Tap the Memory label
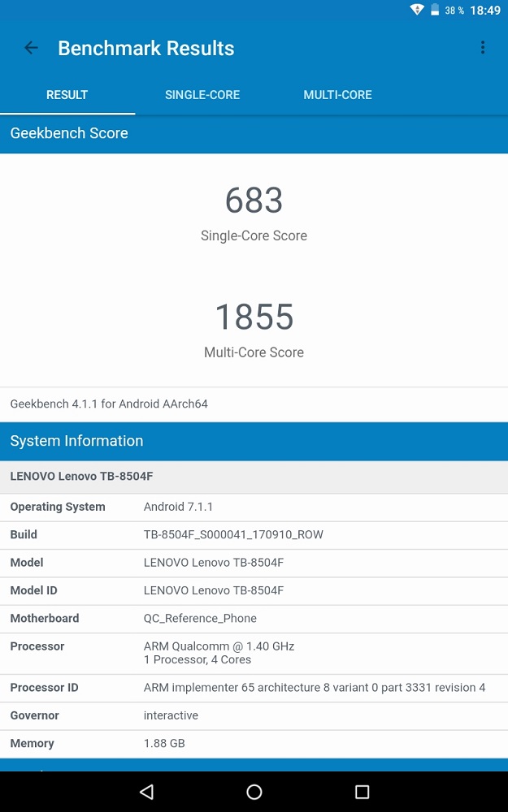 [x=33, y=744]
